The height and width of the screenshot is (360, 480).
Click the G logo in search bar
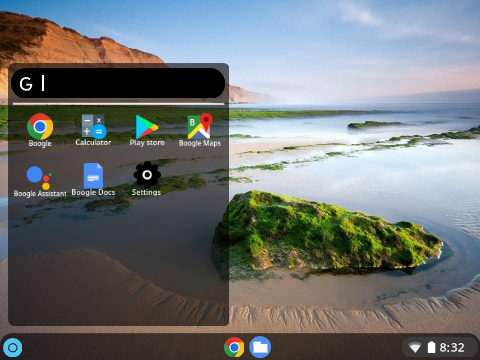[26, 84]
